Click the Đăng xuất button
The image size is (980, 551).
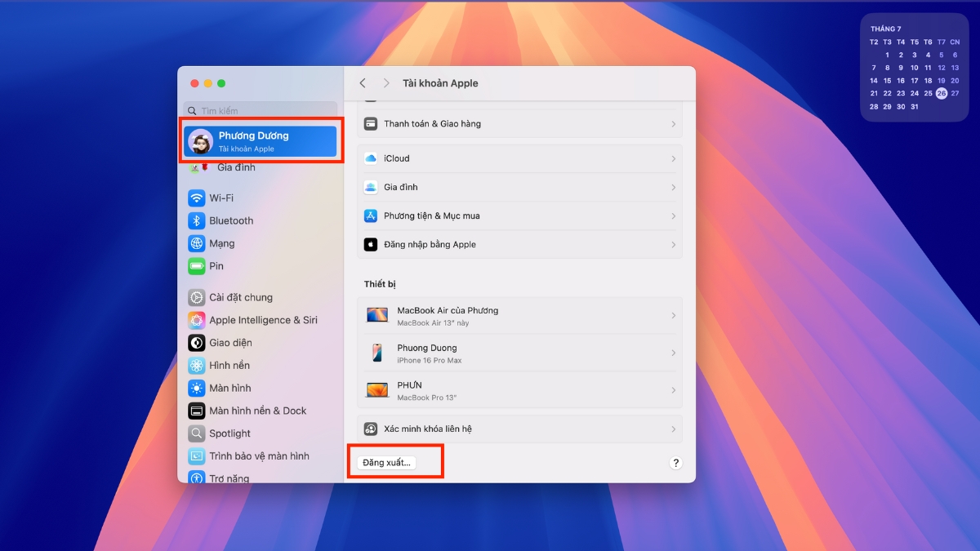[x=387, y=463]
